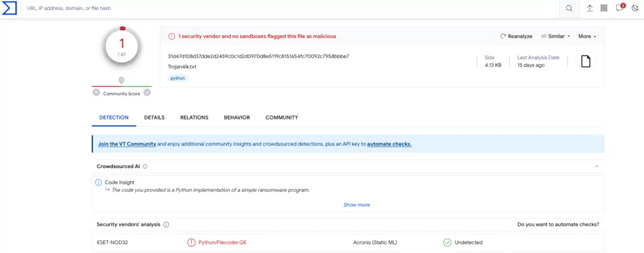This screenshot has width=644, height=253.
Task: Open the Similar dropdown
Action: tap(556, 36)
